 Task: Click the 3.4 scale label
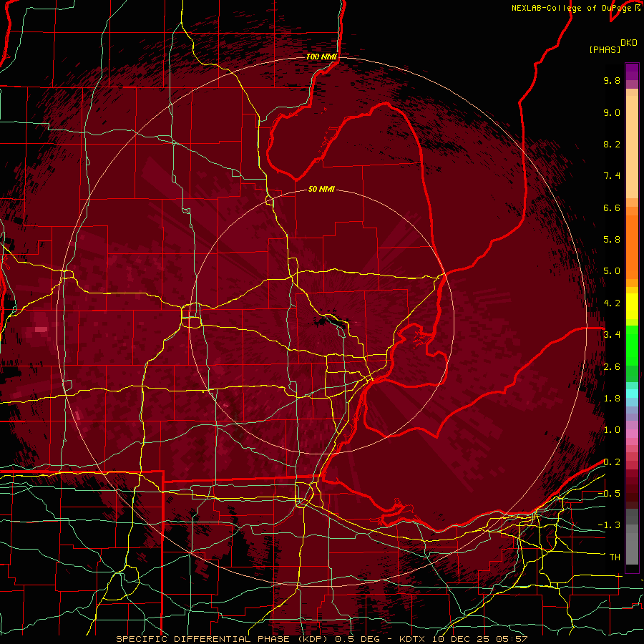[x=612, y=335]
